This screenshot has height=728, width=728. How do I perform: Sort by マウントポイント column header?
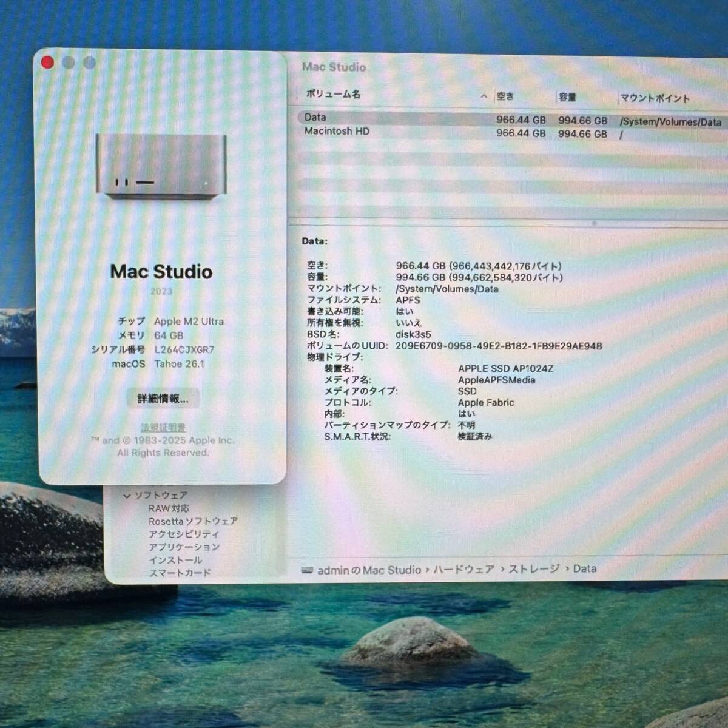pyautogui.click(x=655, y=98)
